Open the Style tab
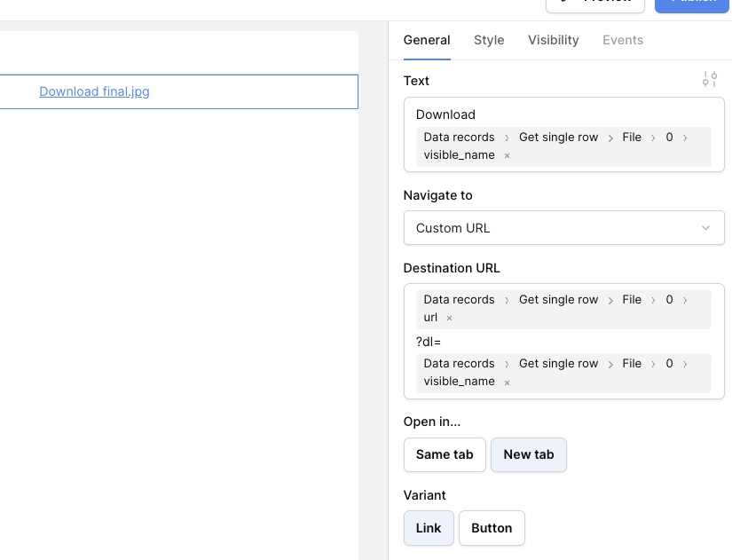Screen dimensions: 732x560 [489, 40]
